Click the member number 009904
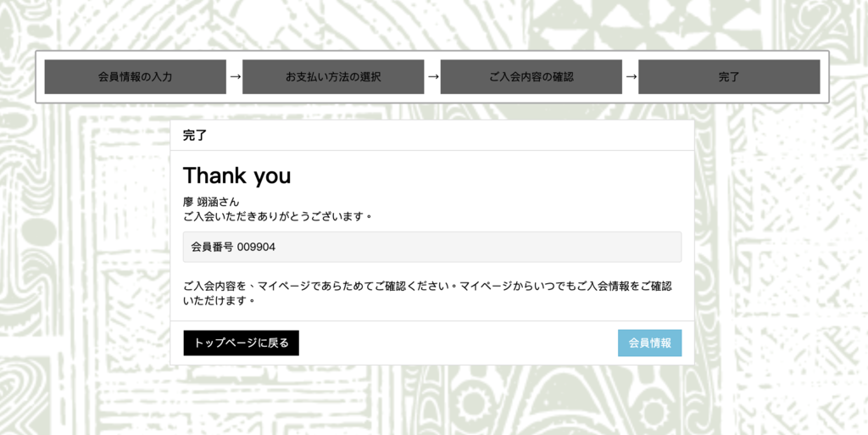Viewport: 868px width, 435px height. pyautogui.click(x=256, y=247)
